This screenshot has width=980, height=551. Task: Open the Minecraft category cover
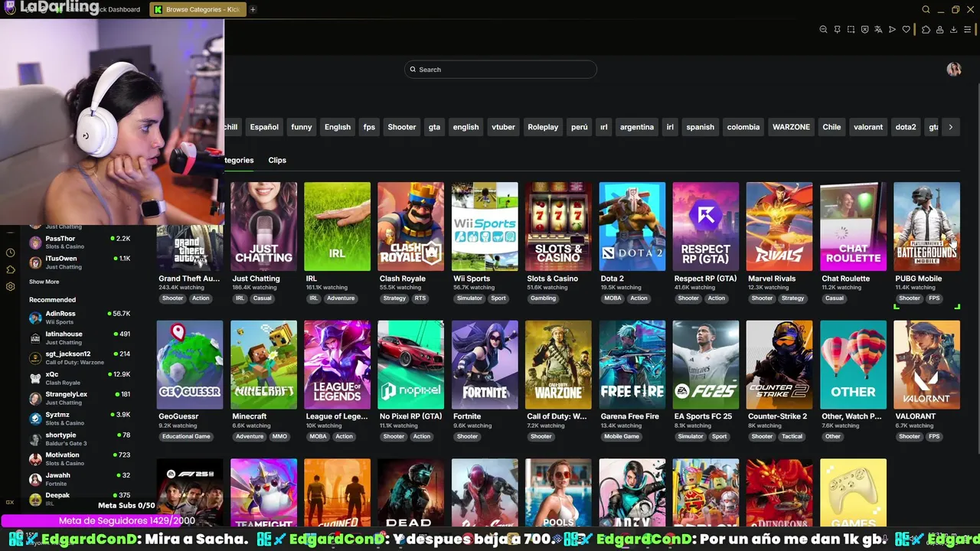click(263, 365)
